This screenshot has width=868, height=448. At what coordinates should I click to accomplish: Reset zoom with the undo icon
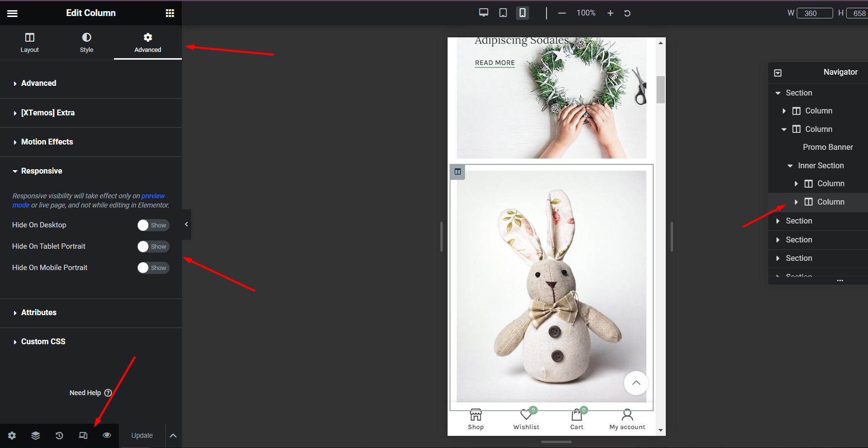[627, 13]
